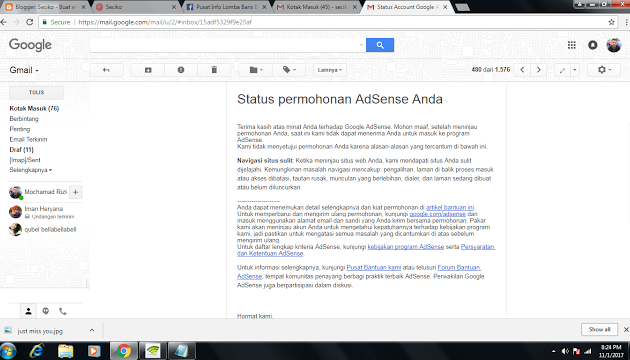
Task: Follow the google.com/adsense link
Action: [x=437, y=214]
